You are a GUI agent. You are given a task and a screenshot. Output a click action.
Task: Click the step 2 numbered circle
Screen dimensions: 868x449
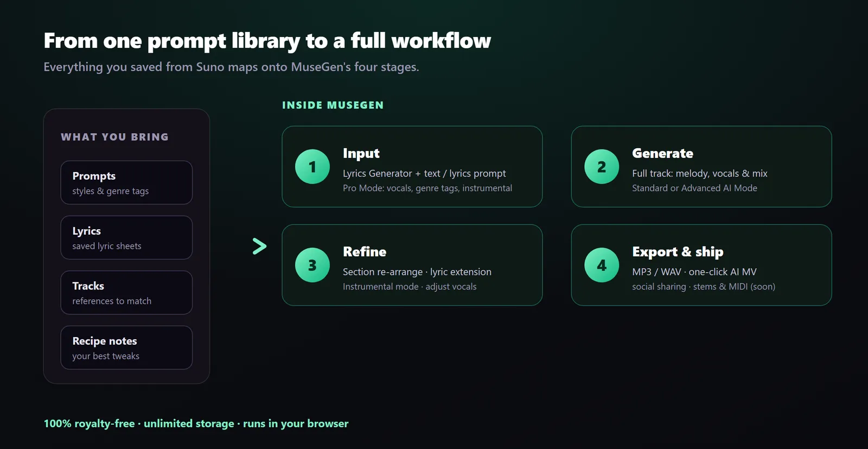602,167
